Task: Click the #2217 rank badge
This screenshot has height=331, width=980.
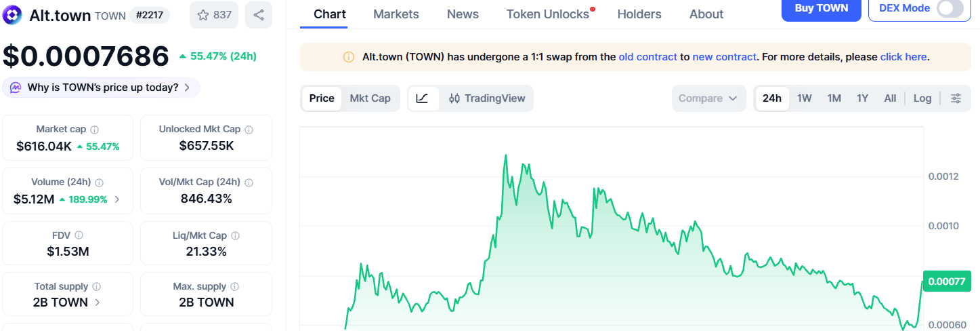Action: [x=149, y=15]
